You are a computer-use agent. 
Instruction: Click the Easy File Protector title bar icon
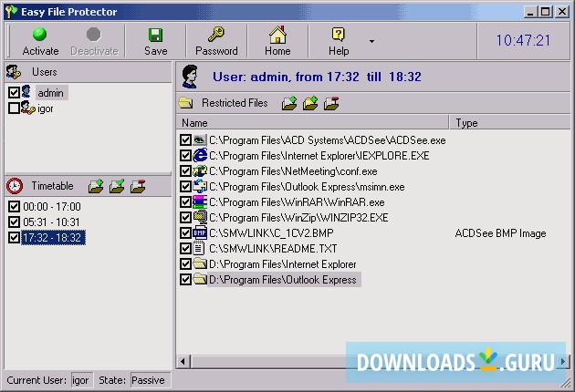[11, 12]
